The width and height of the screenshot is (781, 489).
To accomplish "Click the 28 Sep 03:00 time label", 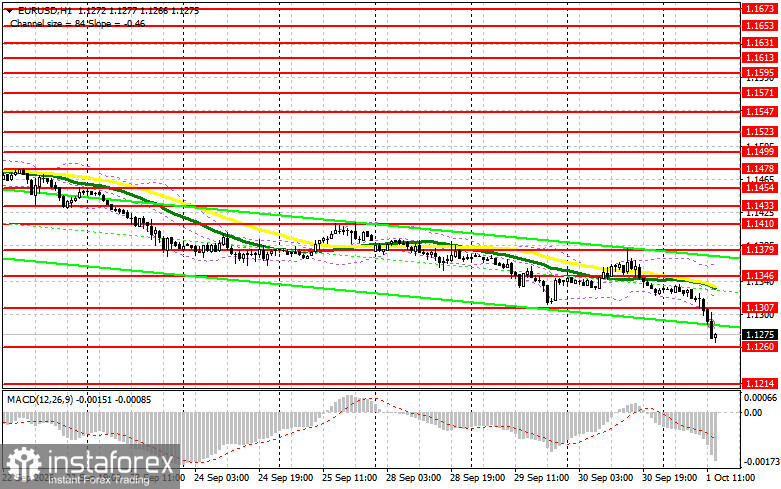I will (413, 478).
